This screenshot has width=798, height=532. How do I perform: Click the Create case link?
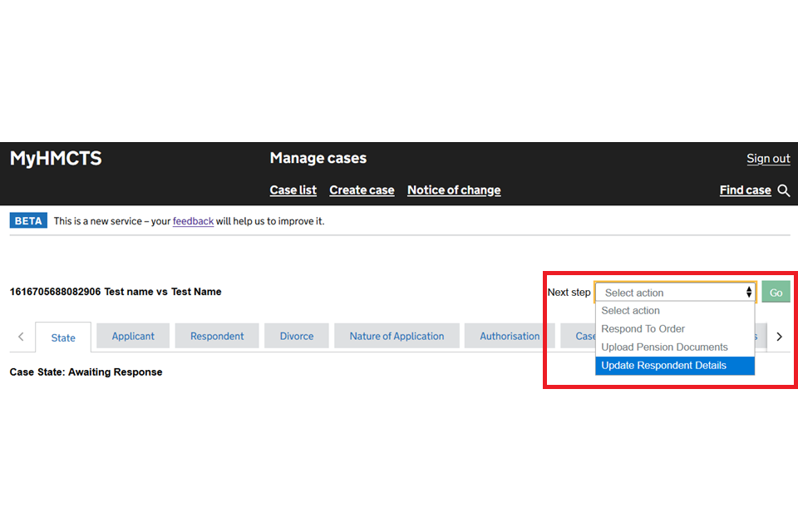(362, 190)
